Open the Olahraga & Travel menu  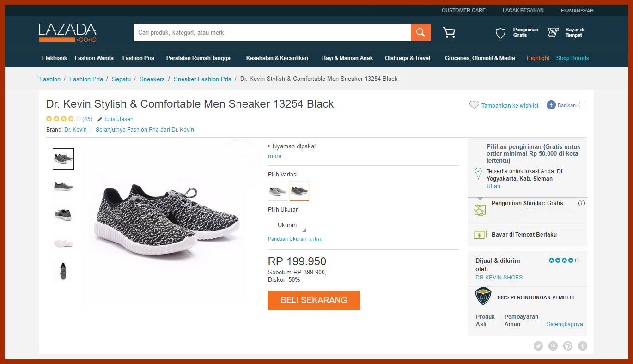[407, 58]
